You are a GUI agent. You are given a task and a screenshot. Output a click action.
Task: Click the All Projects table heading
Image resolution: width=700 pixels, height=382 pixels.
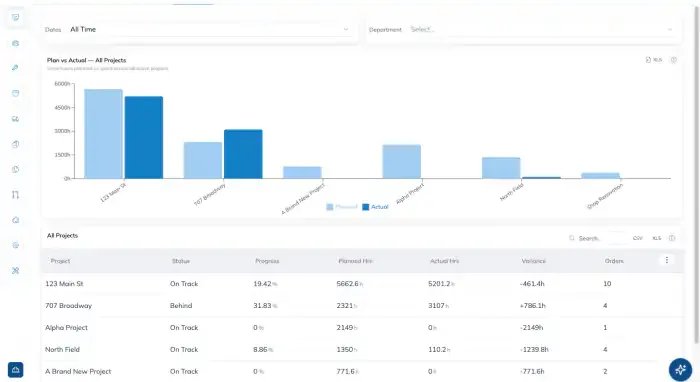pyautogui.click(x=62, y=236)
